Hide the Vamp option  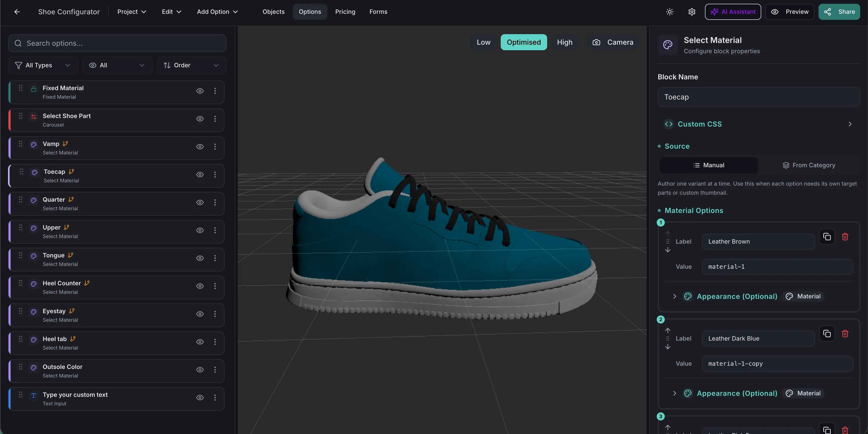(x=200, y=147)
